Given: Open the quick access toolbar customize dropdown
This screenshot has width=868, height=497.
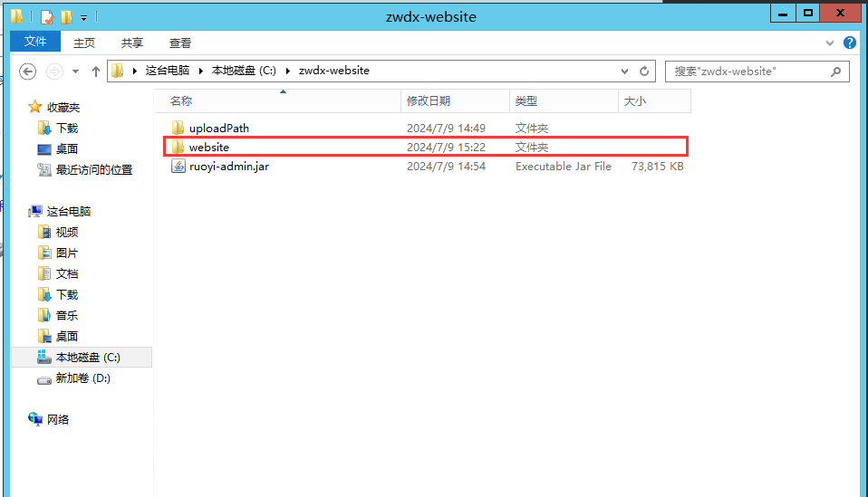Looking at the screenshot, I should (x=83, y=18).
